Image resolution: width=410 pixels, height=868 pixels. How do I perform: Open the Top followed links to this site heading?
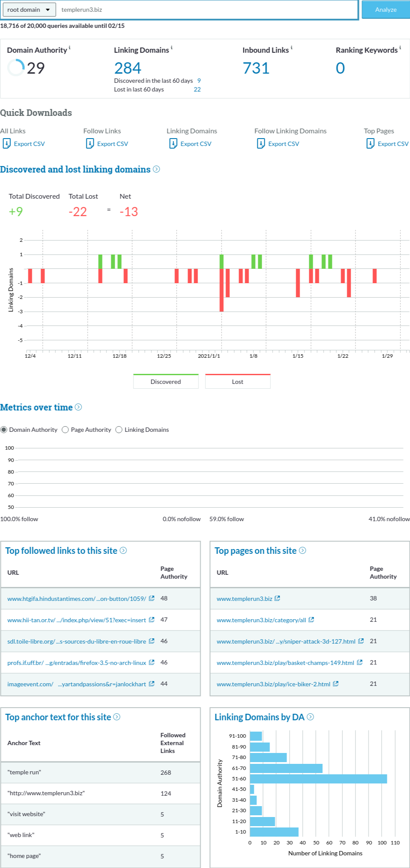[61, 551]
